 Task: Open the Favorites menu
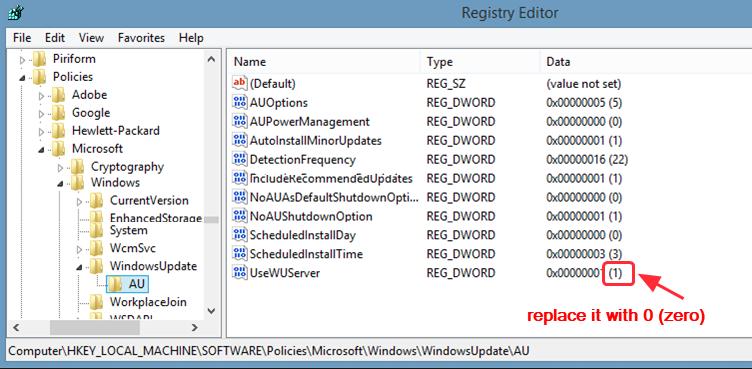(141, 38)
